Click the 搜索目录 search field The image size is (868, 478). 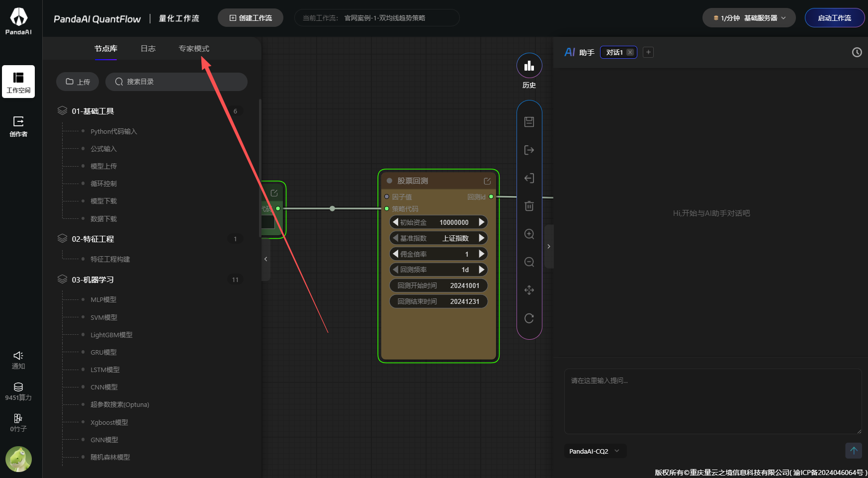coord(176,82)
